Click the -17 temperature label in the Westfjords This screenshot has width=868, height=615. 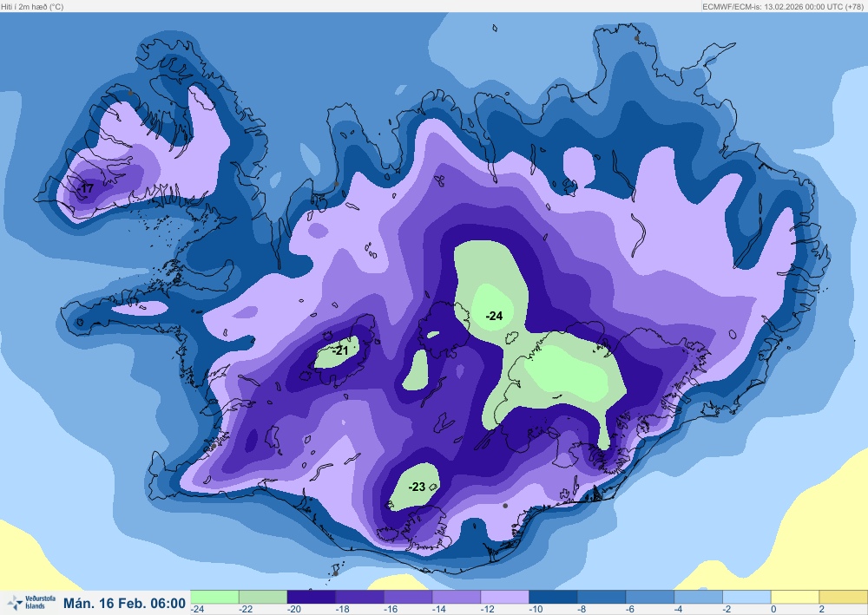pos(86,188)
